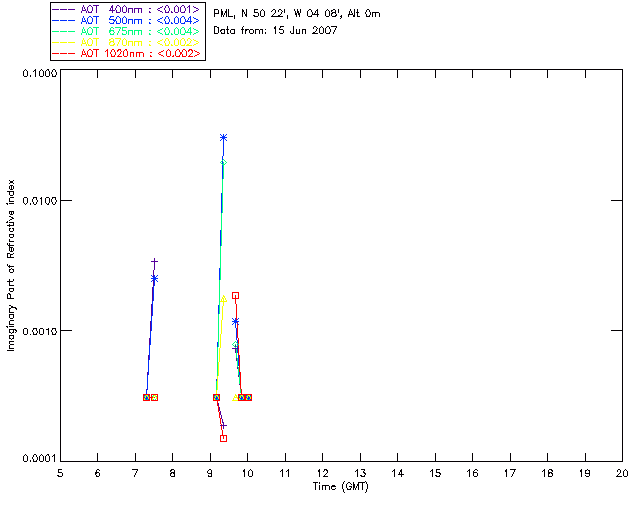The width and height of the screenshot is (640, 512).
Task: Click the y-axis label 0.1000
Action: tap(39, 73)
